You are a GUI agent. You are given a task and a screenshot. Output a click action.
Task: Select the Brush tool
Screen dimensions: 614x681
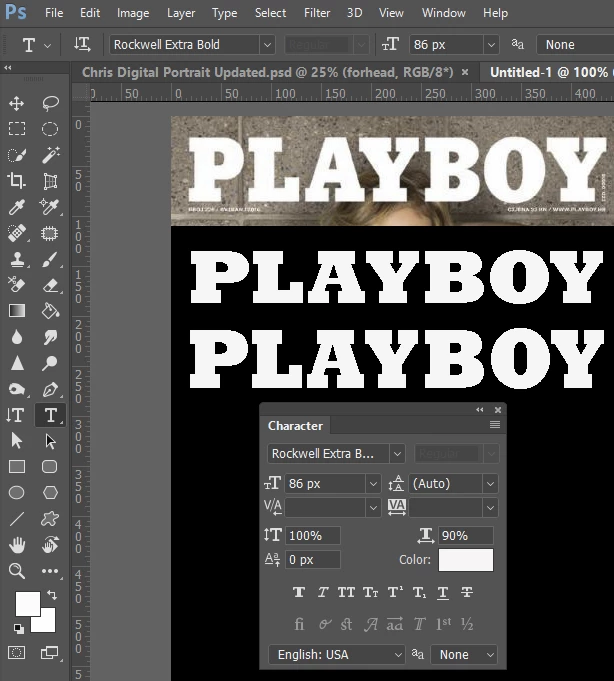[50, 259]
